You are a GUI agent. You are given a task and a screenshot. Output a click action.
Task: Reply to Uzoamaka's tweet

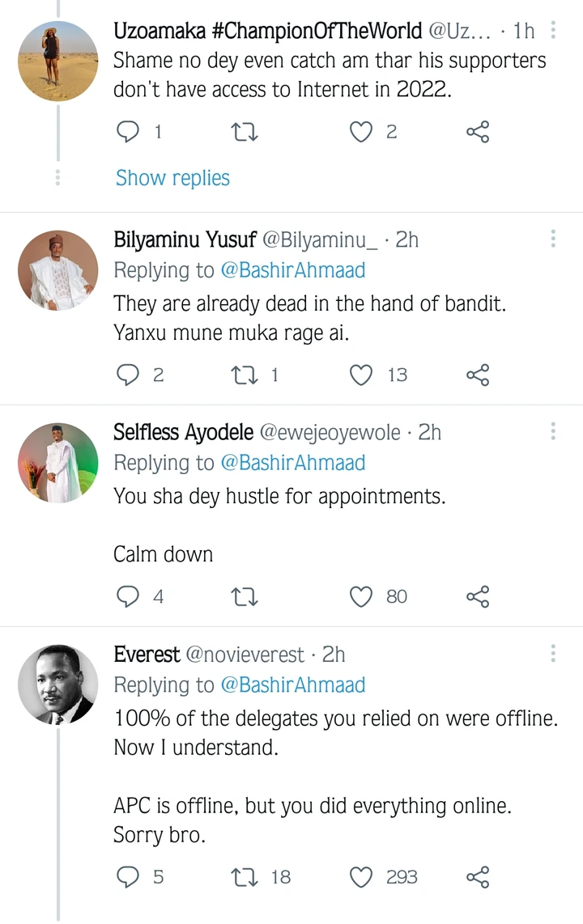point(129,132)
